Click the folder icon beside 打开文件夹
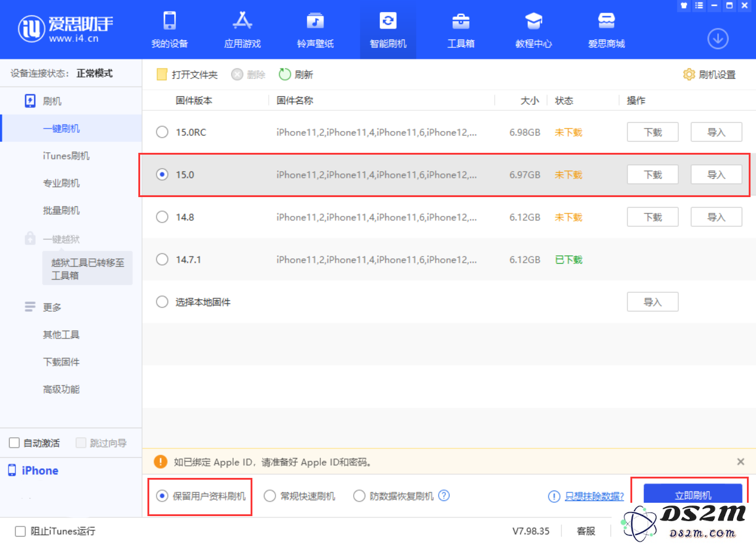The image size is (756, 544). tap(162, 75)
